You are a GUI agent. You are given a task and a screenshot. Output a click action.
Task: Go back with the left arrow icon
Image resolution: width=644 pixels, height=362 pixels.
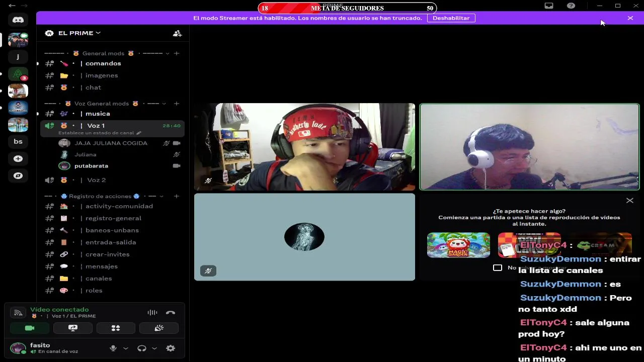tap(12, 6)
